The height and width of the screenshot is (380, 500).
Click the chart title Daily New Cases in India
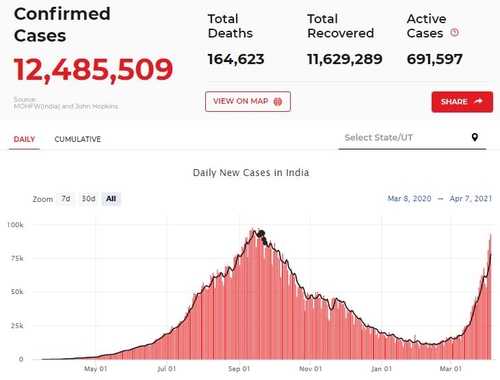point(251,173)
